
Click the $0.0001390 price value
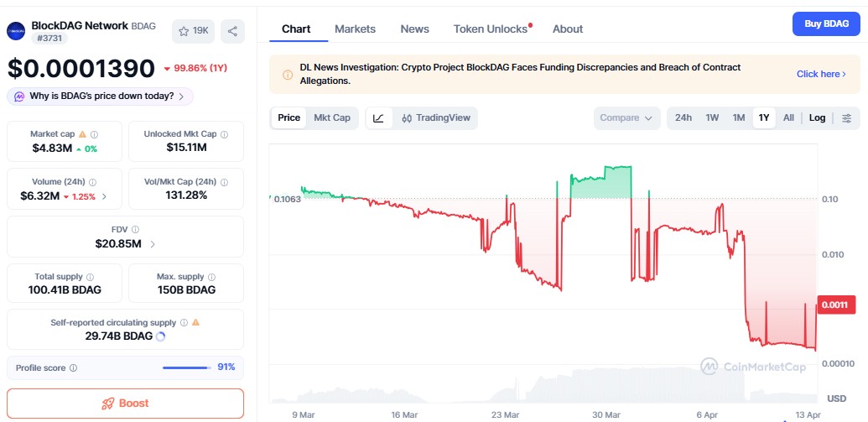pos(81,69)
